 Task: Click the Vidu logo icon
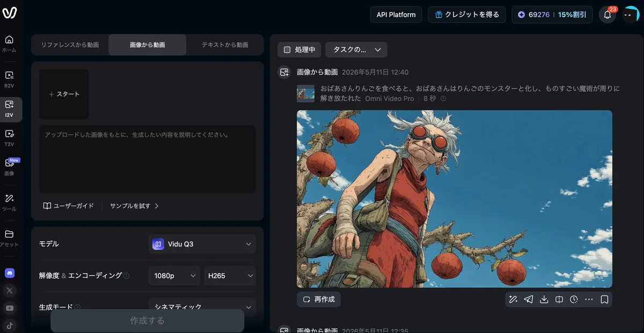[x=10, y=13]
